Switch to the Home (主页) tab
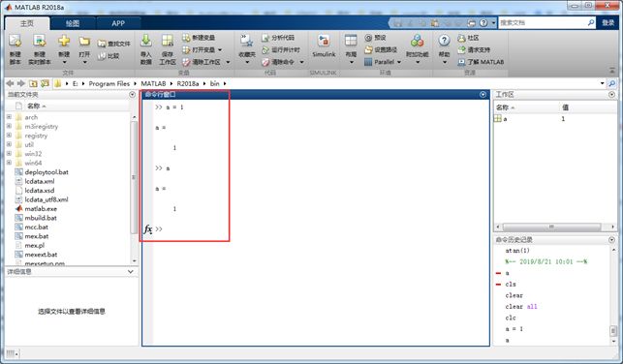 click(x=27, y=23)
